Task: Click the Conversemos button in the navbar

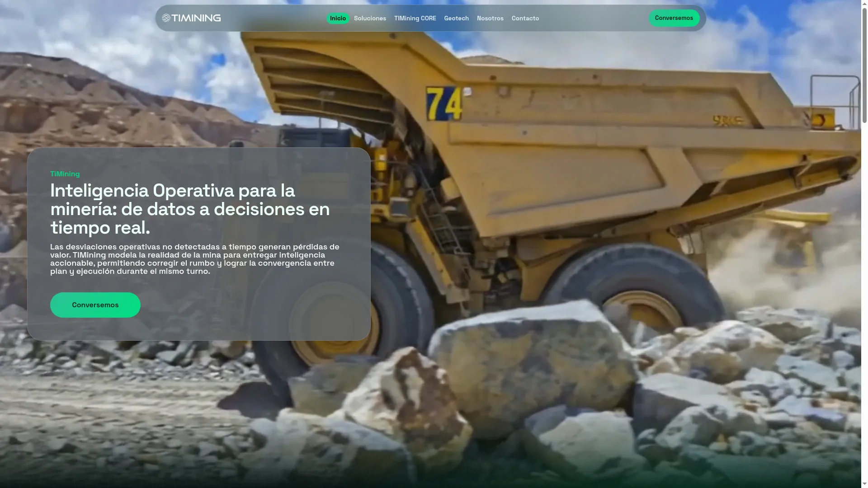Action: 674,18
